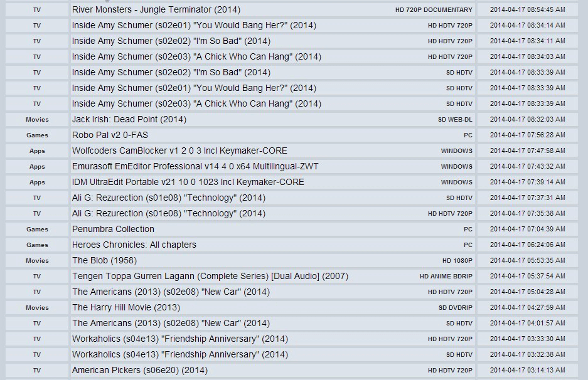588x380 pixels.
Task: Click Games category beside Penumbra Collection
Action: pyautogui.click(x=37, y=230)
